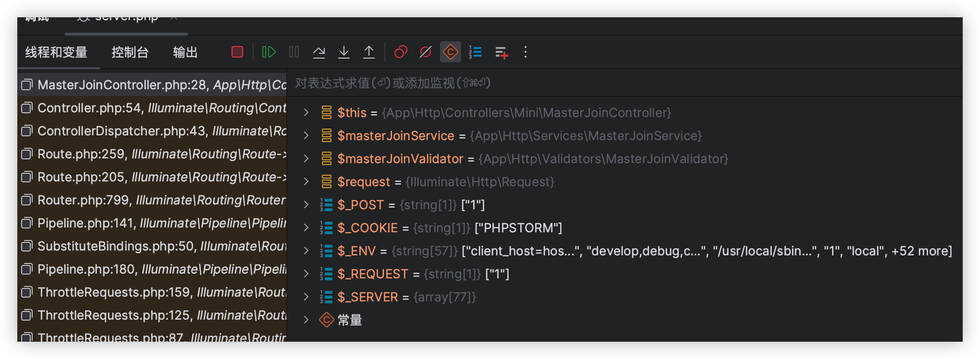Resume program execution
This screenshot has width=980, height=359.
(x=269, y=52)
